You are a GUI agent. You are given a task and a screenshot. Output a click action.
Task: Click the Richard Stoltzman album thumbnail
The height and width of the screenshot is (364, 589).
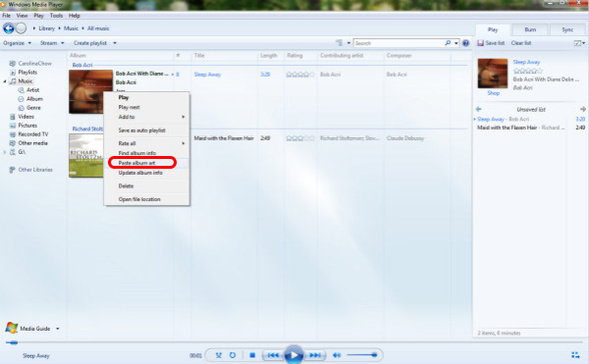tap(86, 155)
